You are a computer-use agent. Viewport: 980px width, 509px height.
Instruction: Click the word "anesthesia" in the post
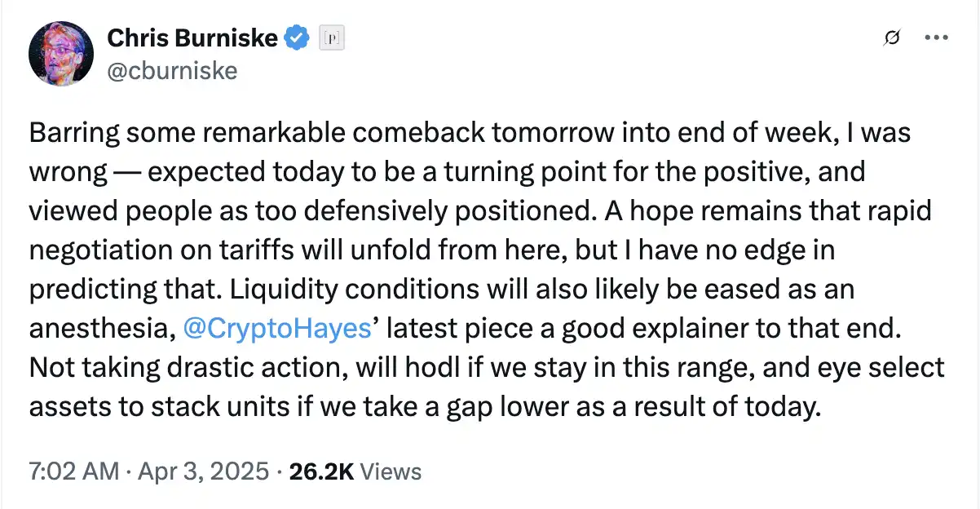pyautogui.click(x=98, y=329)
